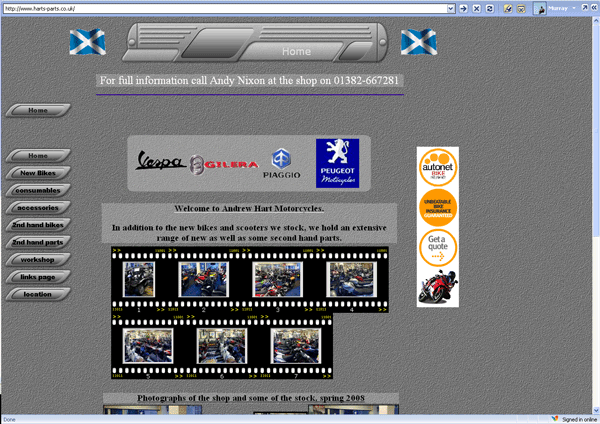Click the Stop loading X button
The width and height of the screenshot is (600, 424).
pos(476,8)
